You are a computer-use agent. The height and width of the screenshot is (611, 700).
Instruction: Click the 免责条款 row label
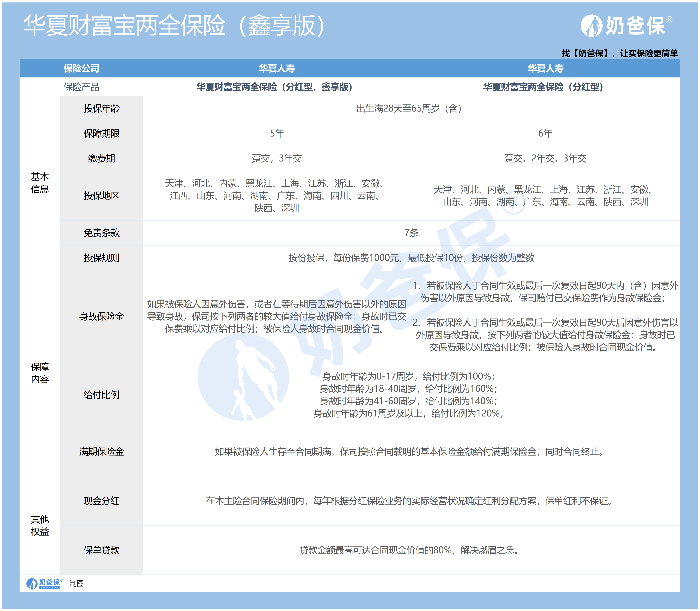click(x=102, y=233)
